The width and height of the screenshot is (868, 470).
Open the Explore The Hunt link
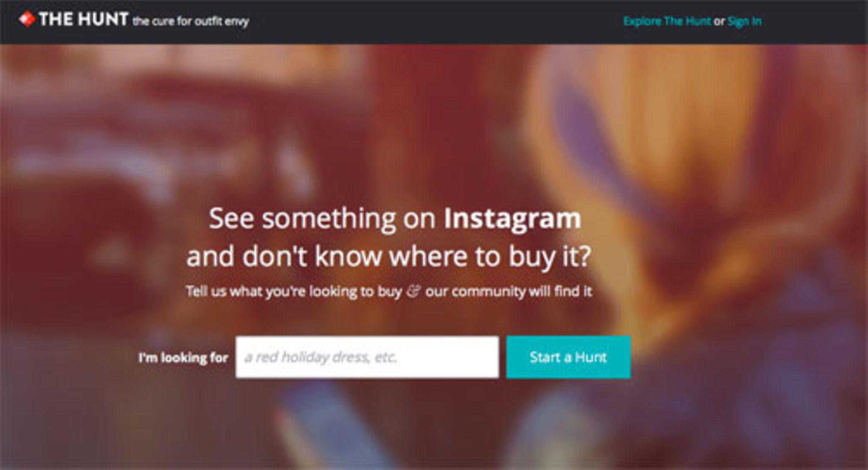667,21
